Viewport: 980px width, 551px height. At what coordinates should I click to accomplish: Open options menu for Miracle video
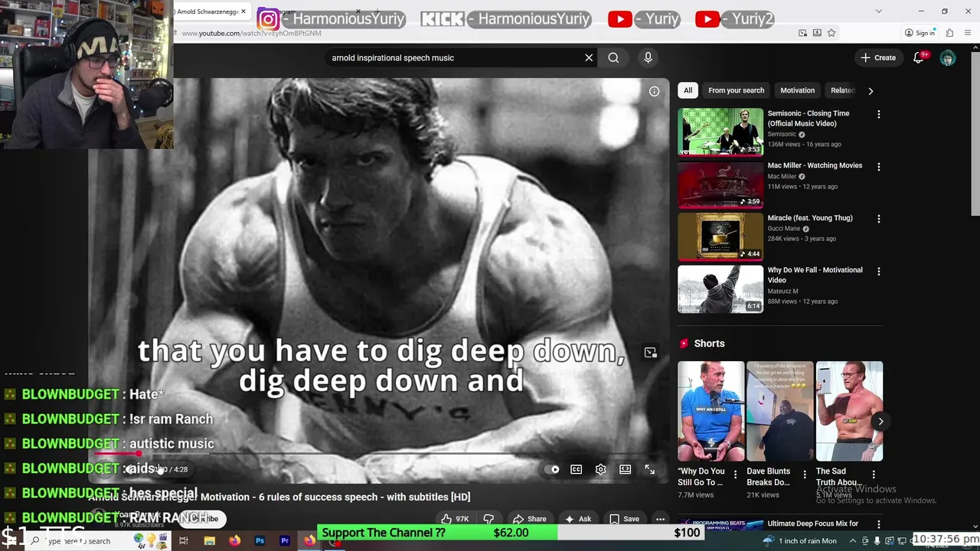(x=878, y=219)
